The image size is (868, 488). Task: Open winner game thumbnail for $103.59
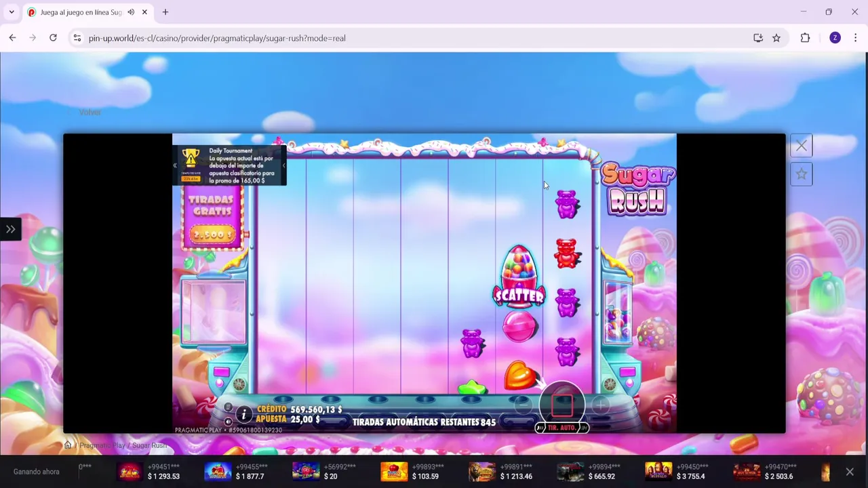click(x=394, y=472)
